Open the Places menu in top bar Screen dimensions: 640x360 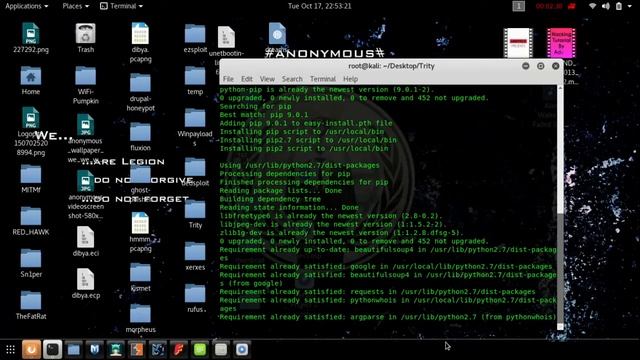tap(76, 6)
